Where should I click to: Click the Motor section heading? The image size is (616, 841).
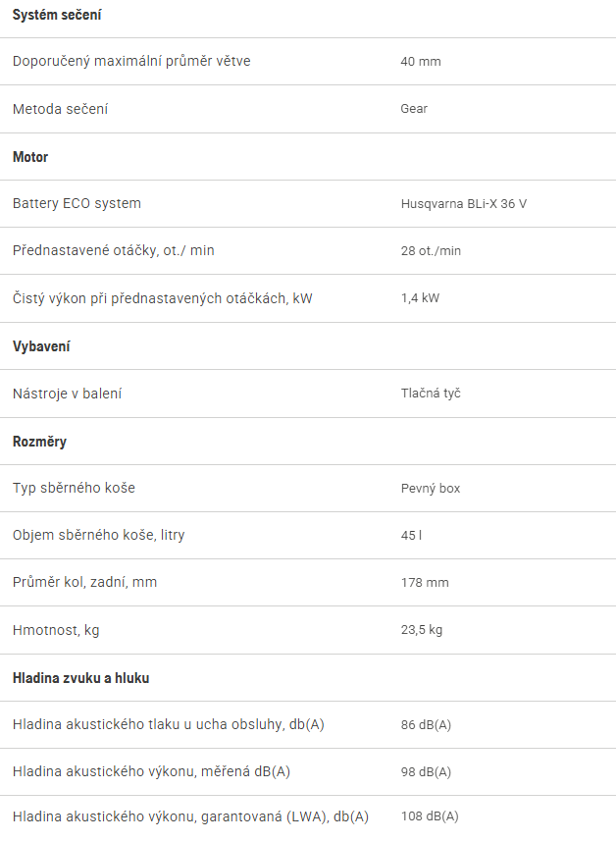30,157
